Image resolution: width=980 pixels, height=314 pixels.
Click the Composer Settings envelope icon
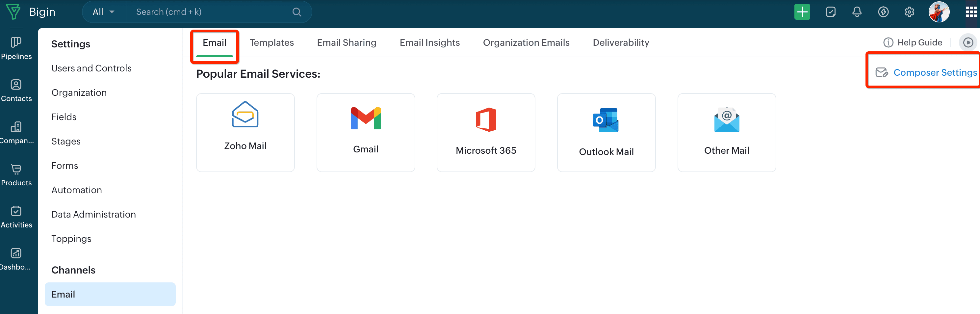click(x=882, y=73)
